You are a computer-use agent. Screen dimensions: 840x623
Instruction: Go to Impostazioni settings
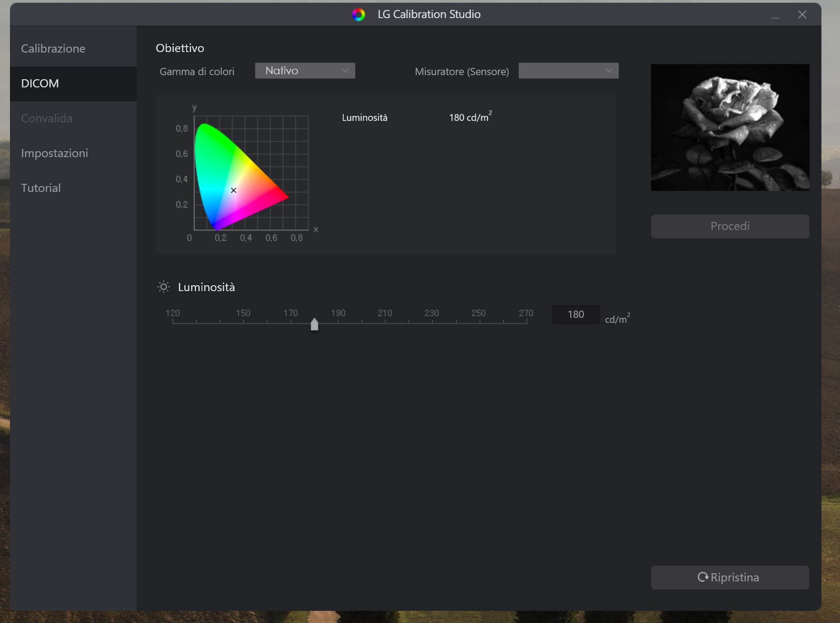click(x=73, y=153)
